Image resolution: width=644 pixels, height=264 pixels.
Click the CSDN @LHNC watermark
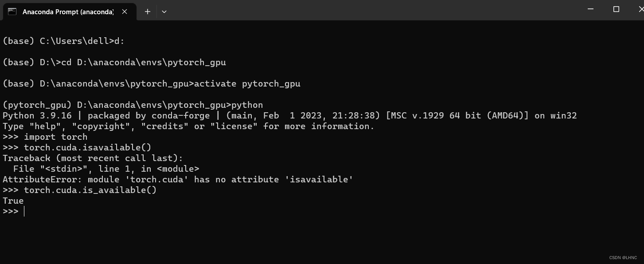click(x=623, y=258)
